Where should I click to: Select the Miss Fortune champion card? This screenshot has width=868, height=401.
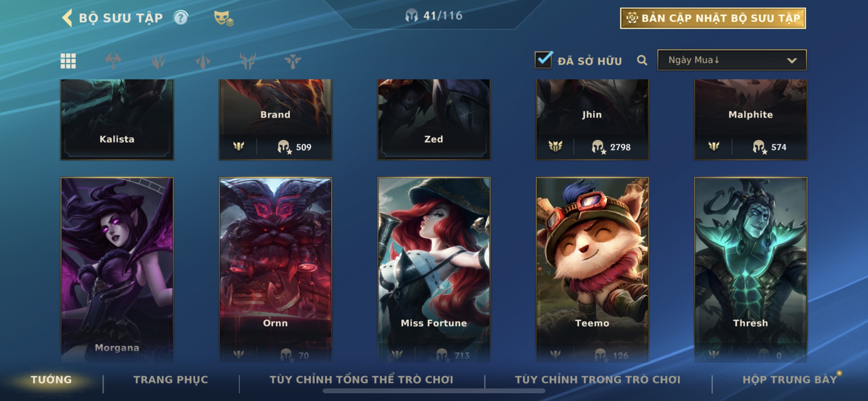pyautogui.click(x=434, y=270)
